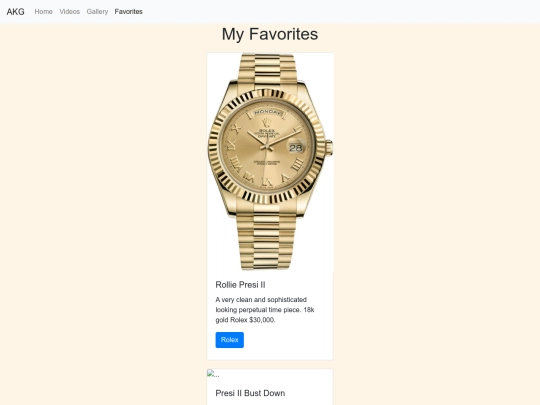Image resolution: width=540 pixels, height=405 pixels.
Task: Select the Favorites nav item
Action: [128, 12]
